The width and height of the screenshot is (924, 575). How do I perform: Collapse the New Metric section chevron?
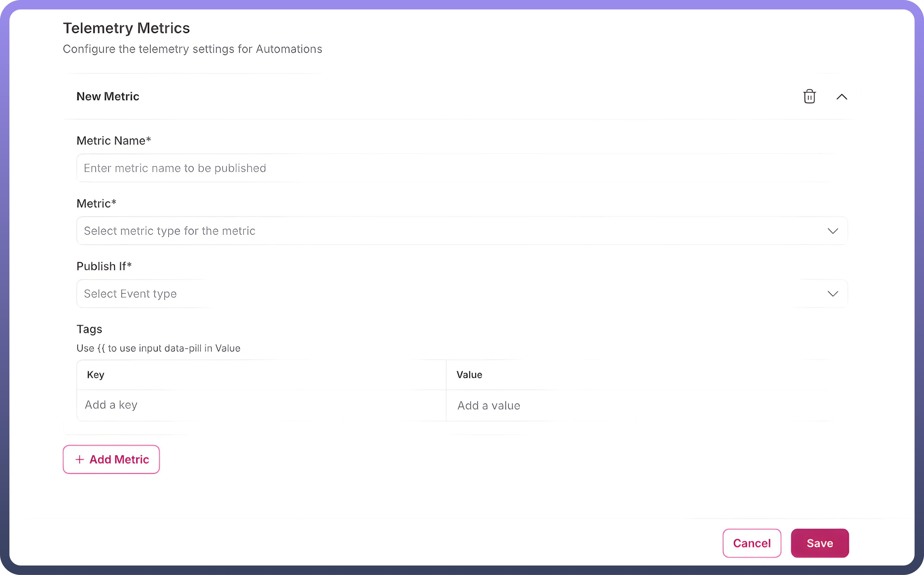(841, 97)
